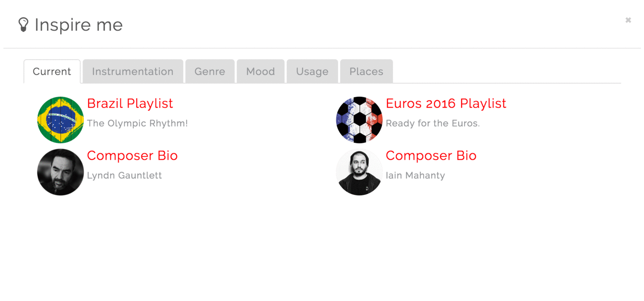
Task: Open Composer Bio above Lyndn Gauntlett
Action: click(132, 155)
